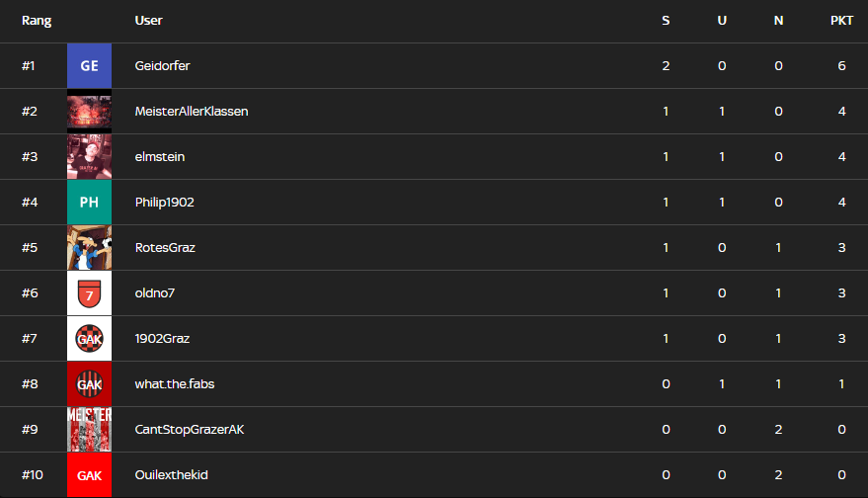868x498 pixels.
Task: Click the User column header
Action: pos(148,21)
